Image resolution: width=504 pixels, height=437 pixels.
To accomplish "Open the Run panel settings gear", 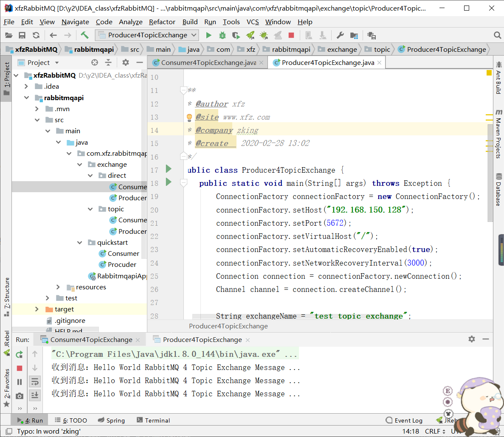I will [x=472, y=339].
